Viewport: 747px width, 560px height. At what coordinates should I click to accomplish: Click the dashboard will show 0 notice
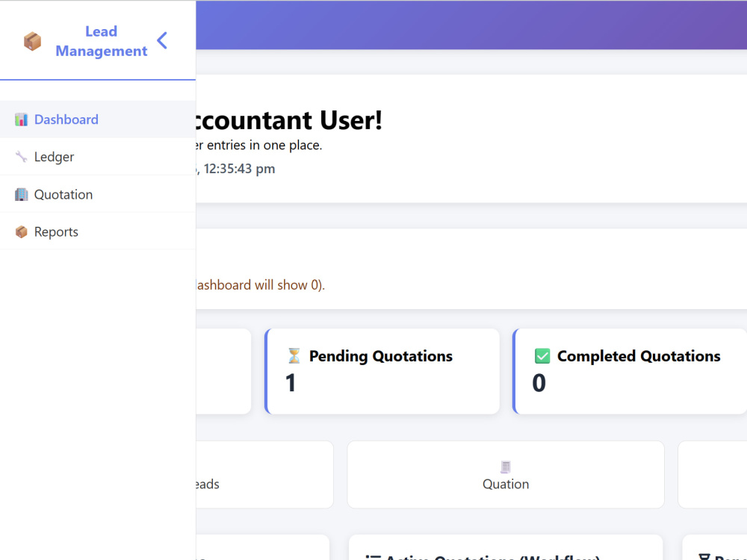pos(260,284)
